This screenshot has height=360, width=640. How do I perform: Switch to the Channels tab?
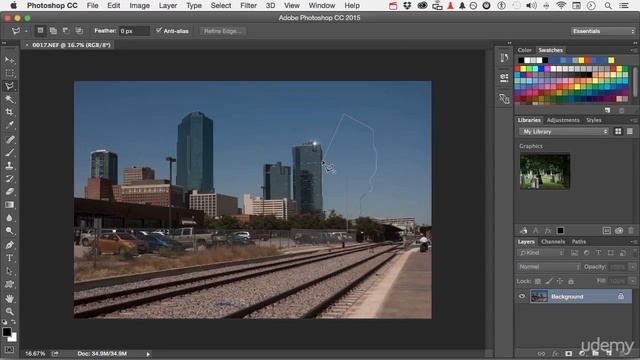[x=553, y=242]
